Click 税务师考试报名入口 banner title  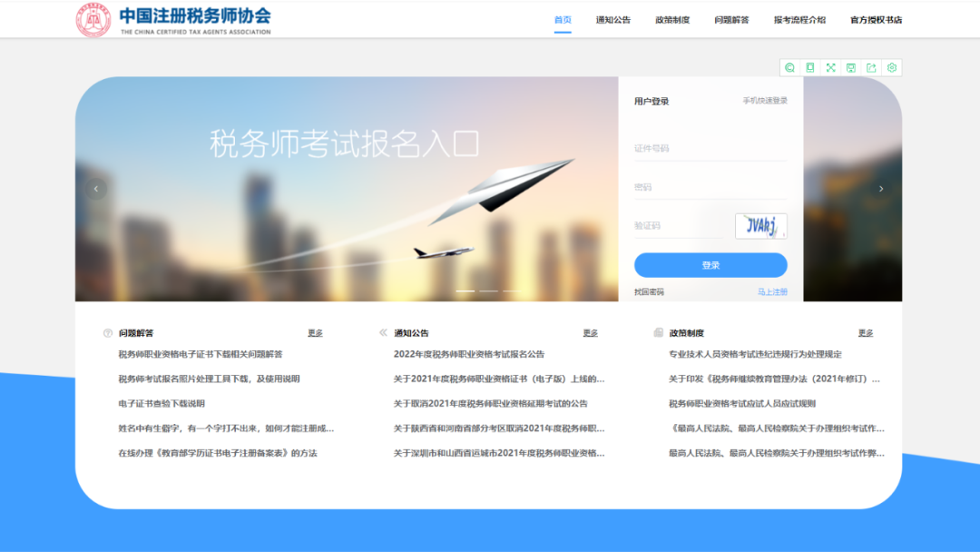[x=345, y=143]
